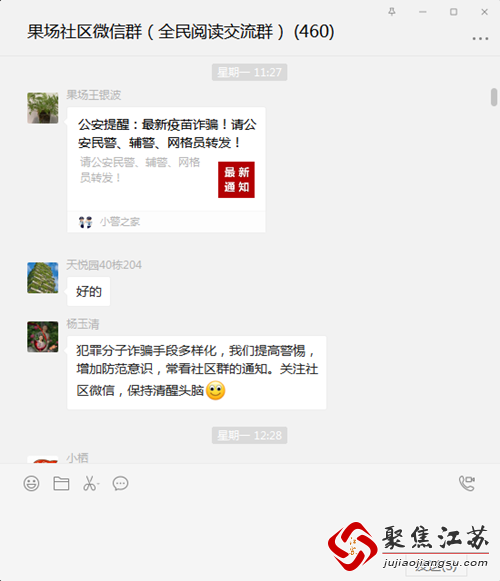Click the group chat title name
The image size is (500, 581).
(181, 31)
